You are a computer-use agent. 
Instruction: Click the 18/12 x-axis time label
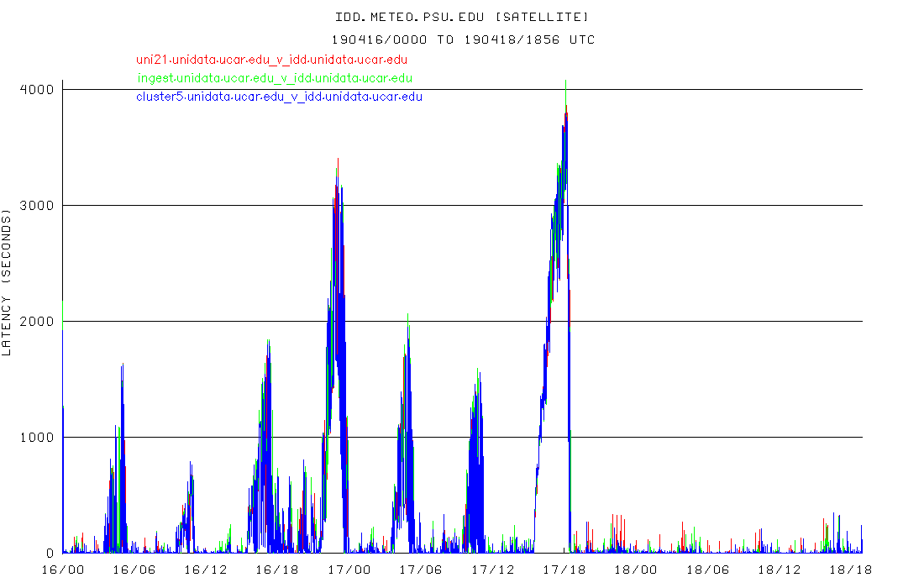tap(779, 570)
